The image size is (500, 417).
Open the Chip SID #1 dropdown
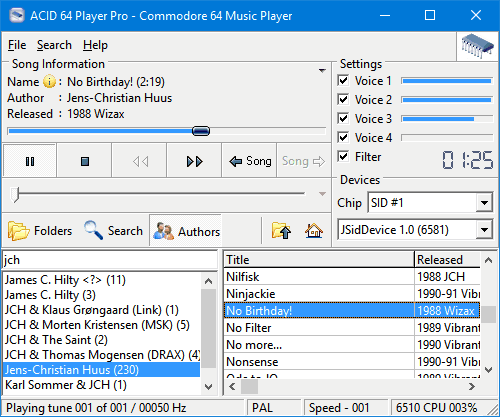(x=484, y=202)
